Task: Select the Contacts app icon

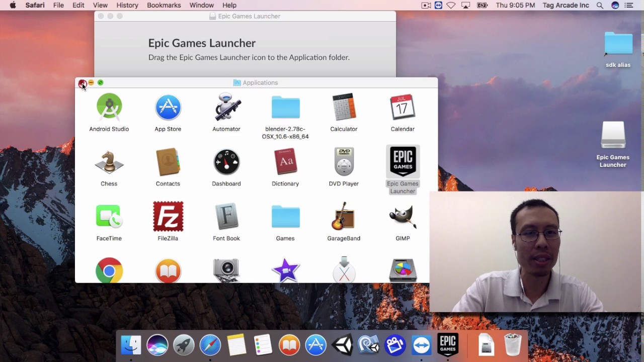Action: (168, 162)
